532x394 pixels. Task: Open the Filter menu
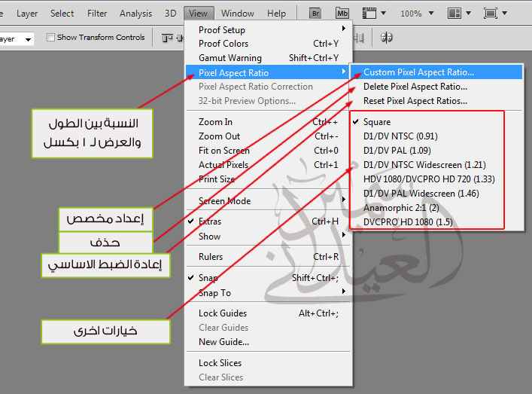click(97, 14)
